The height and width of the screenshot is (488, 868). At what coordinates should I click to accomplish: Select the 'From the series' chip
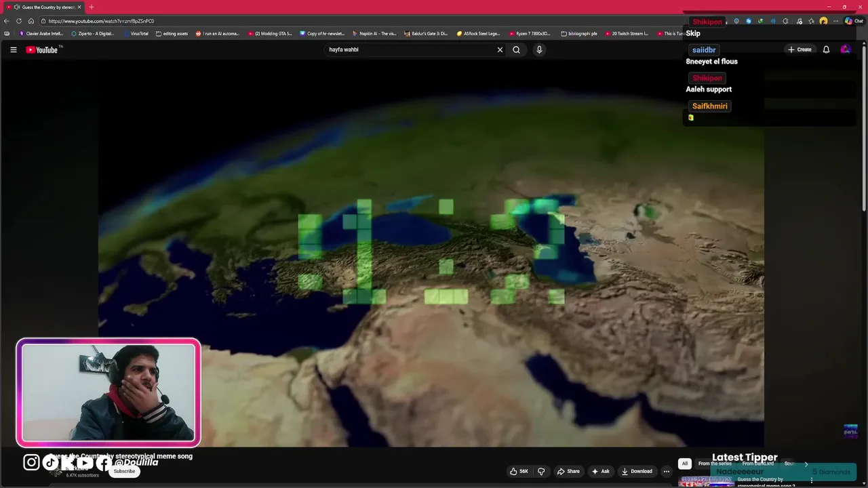coord(715,464)
